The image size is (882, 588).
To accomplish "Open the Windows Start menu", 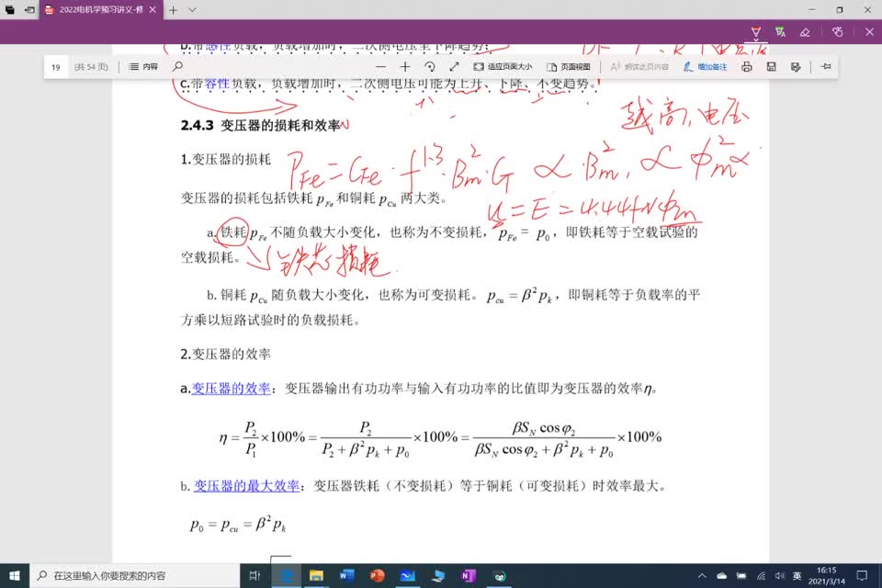I will click(15, 576).
